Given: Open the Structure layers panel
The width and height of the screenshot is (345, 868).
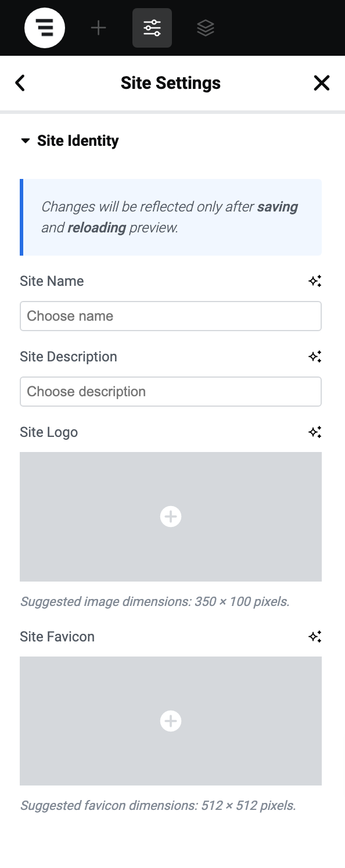Looking at the screenshot, I should [206, 28].
